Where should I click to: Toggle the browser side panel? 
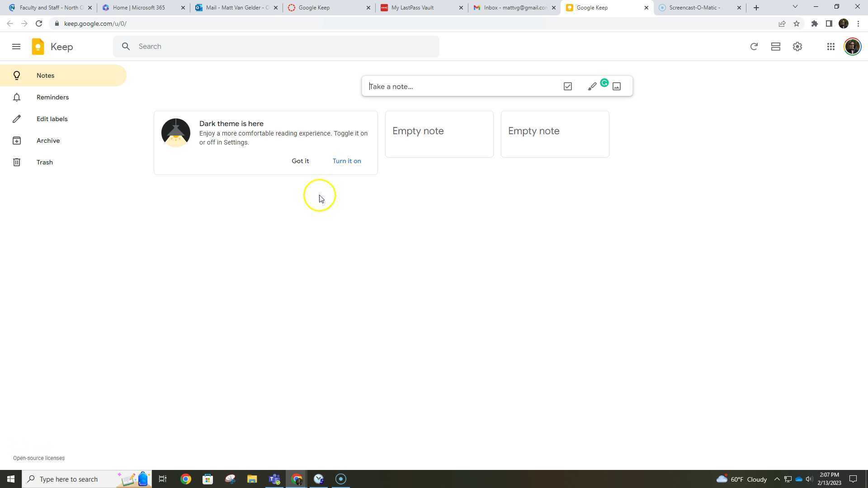pyautogui.click(x=829, y=23)
